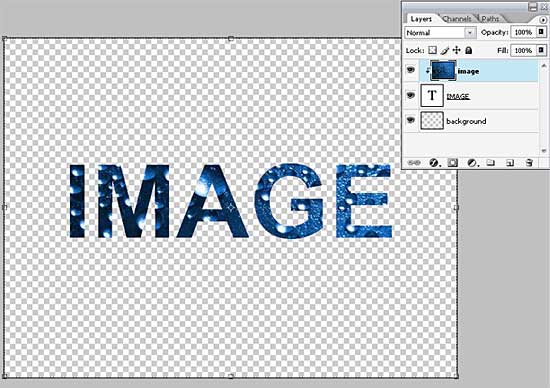Minimize the Layers palette
Screen dimensions: 550x388
(533, 7)
